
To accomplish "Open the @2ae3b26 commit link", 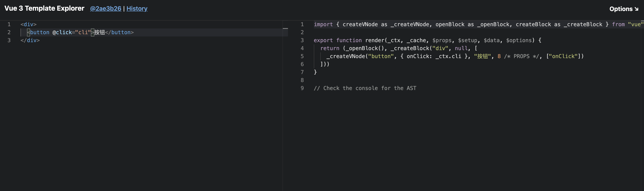I will coord(106,9).
